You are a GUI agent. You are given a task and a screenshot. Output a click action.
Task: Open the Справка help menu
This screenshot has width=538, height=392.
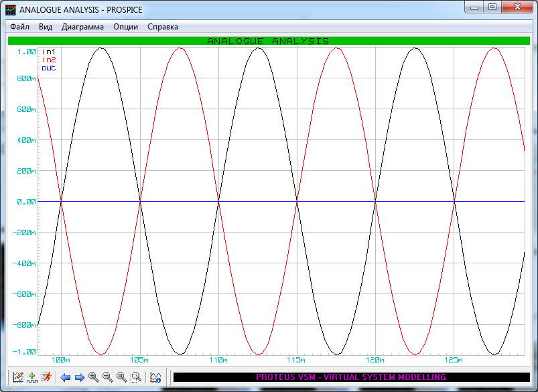163,27
